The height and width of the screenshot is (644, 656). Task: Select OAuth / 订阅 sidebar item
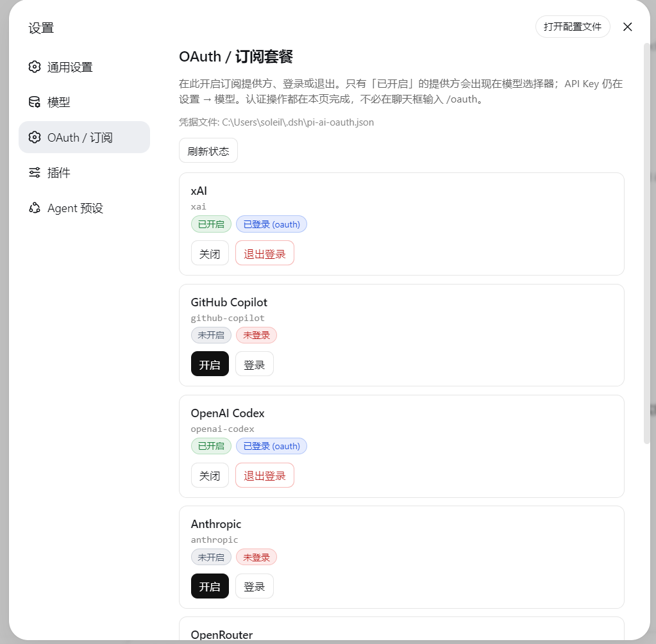(84, 137)
